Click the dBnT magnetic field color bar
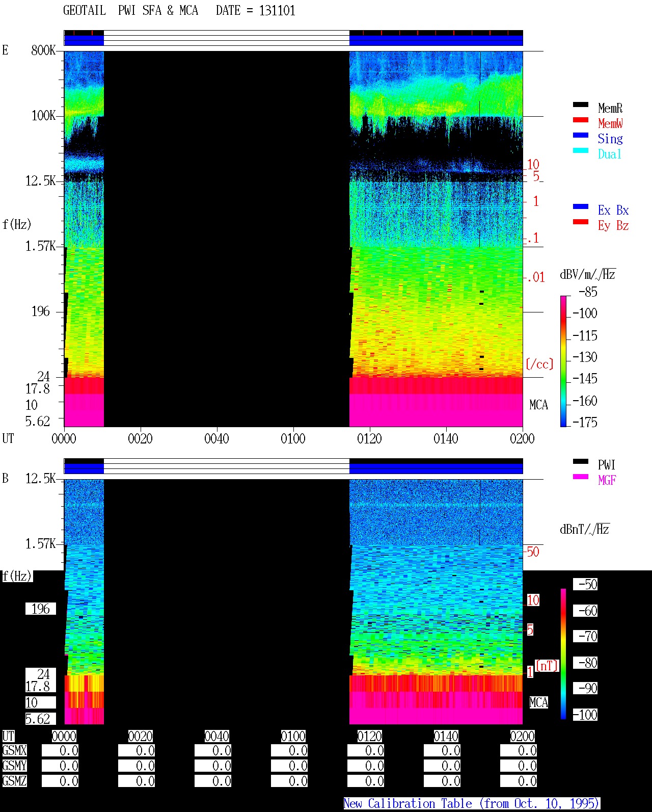This screenshot has height=812, width=652. click(x=563, y=653)
